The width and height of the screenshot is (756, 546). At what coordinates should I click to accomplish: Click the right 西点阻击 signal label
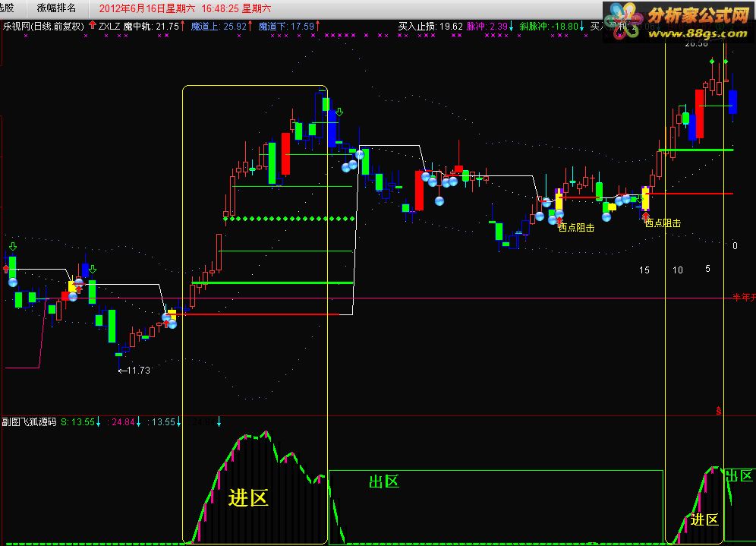[x=663, y=223]
